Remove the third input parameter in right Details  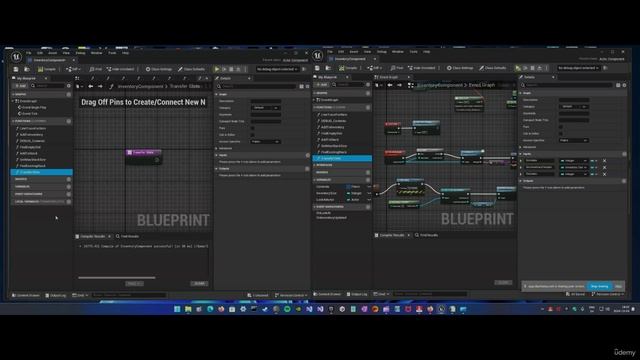point(604,174)
